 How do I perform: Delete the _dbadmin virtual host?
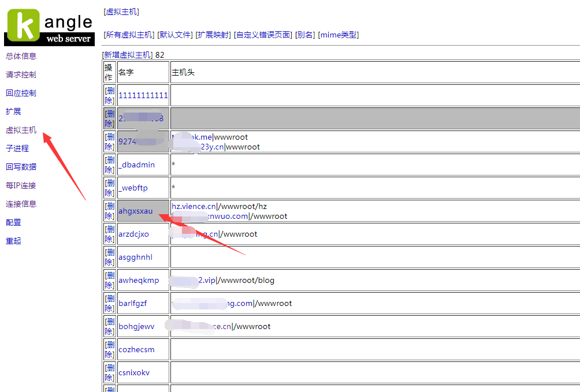109,165
